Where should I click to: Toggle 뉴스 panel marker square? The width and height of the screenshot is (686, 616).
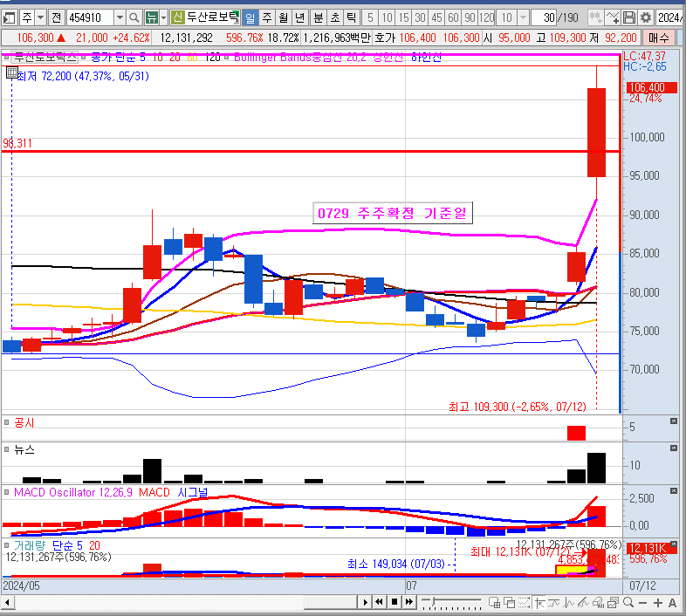[x=7, y=448]
